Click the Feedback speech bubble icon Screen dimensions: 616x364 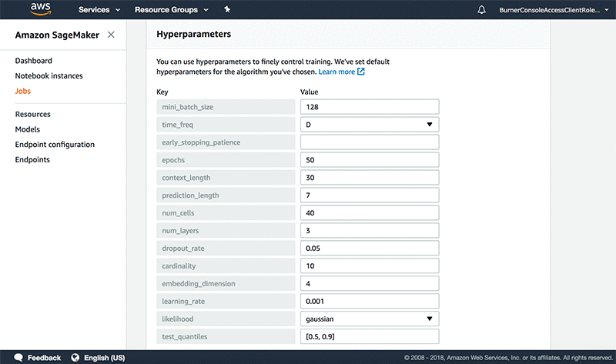tap(18, 357)
